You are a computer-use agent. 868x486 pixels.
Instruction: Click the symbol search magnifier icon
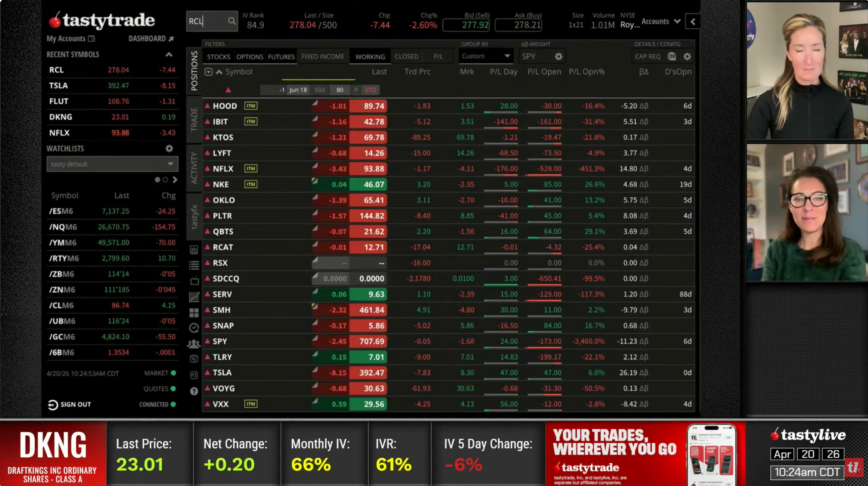coord(232,21)
